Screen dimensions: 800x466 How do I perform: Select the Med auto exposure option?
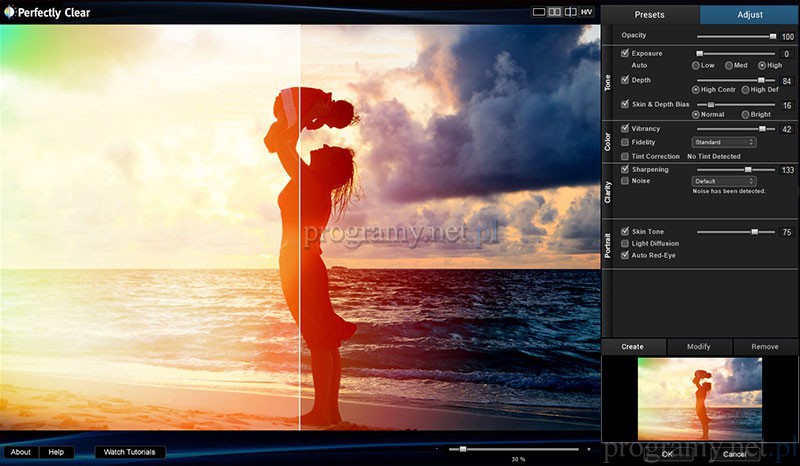pos(728,65)
